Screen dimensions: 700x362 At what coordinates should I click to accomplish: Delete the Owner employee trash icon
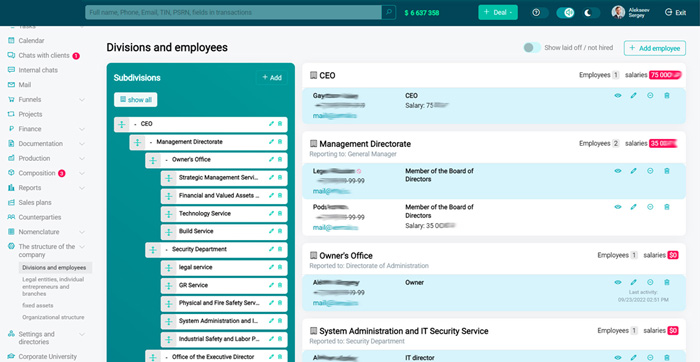[x=667, y=283]
